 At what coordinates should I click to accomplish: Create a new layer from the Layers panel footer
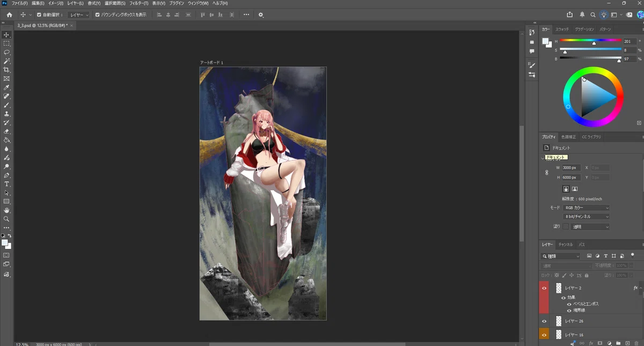coord(627,343)
